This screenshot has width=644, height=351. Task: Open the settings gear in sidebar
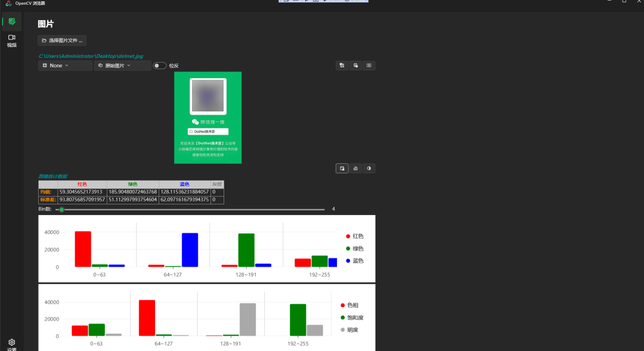[x=12, y=344]
